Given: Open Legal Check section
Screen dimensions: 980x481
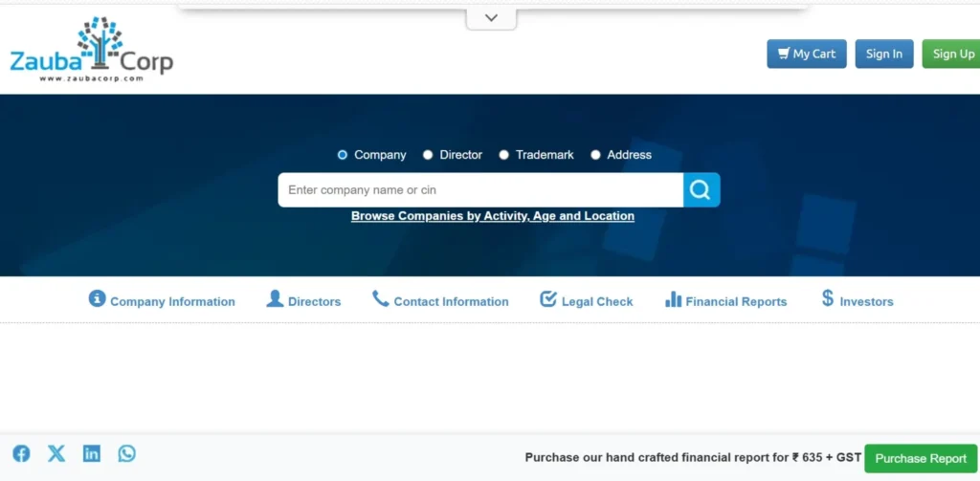Looking at the screenshot, I should (597, 302).
